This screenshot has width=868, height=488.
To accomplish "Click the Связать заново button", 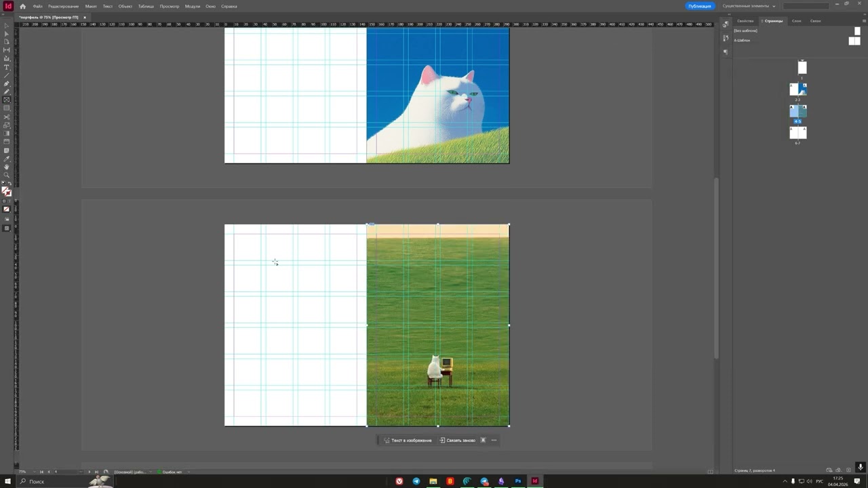I will tap(458, 440).
